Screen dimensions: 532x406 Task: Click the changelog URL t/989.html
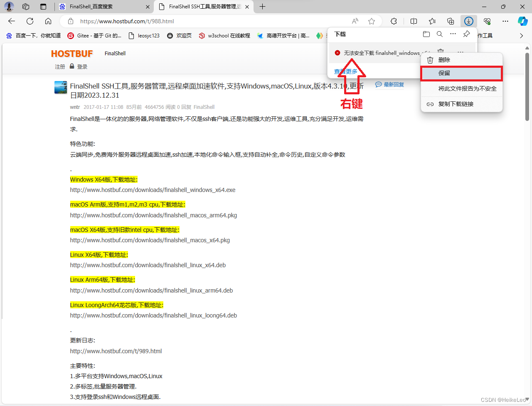tap(116, 351)
